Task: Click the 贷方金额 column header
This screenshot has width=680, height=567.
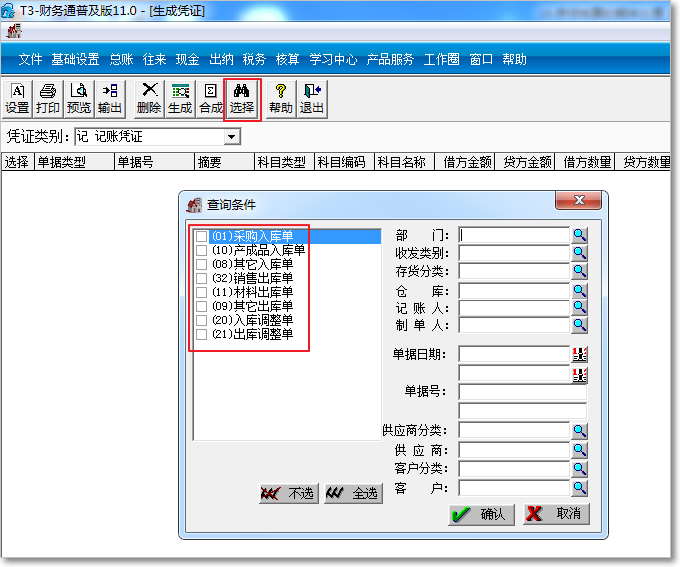Action: tap(525, 162)
